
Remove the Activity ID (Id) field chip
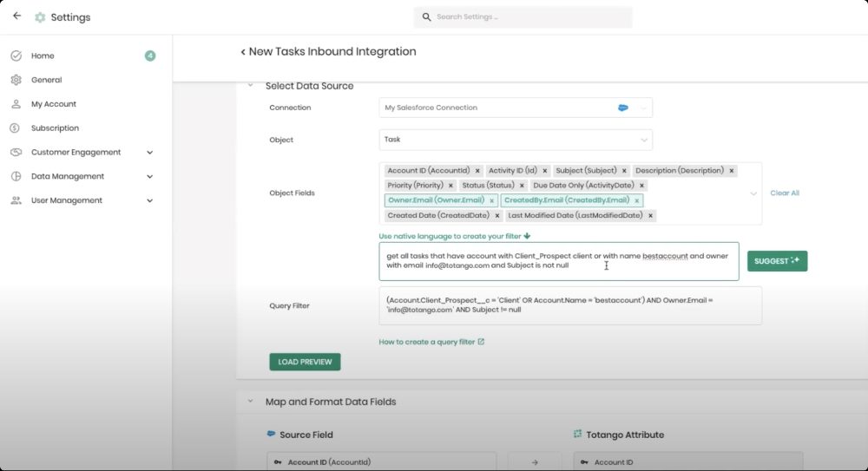(x=545, y=171)
